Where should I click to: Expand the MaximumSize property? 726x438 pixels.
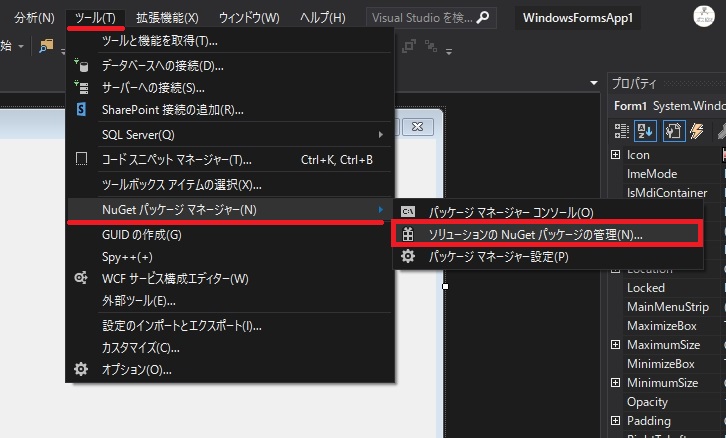pos(615,344)
